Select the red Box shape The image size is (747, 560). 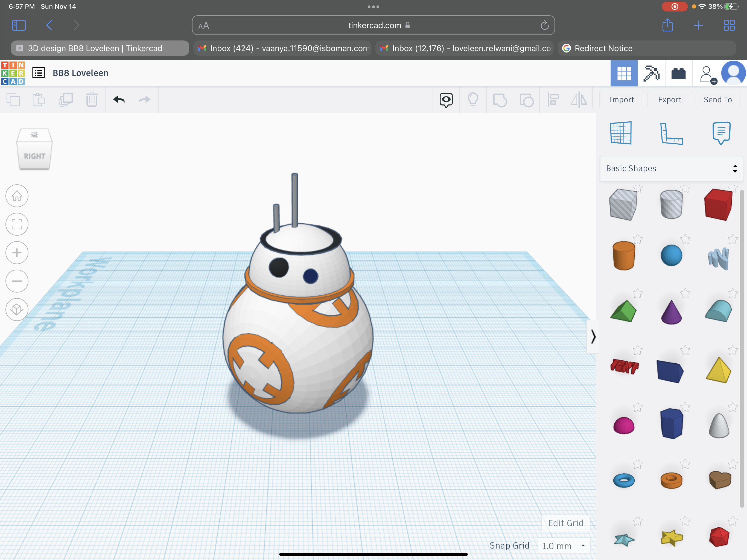[718, 204]
